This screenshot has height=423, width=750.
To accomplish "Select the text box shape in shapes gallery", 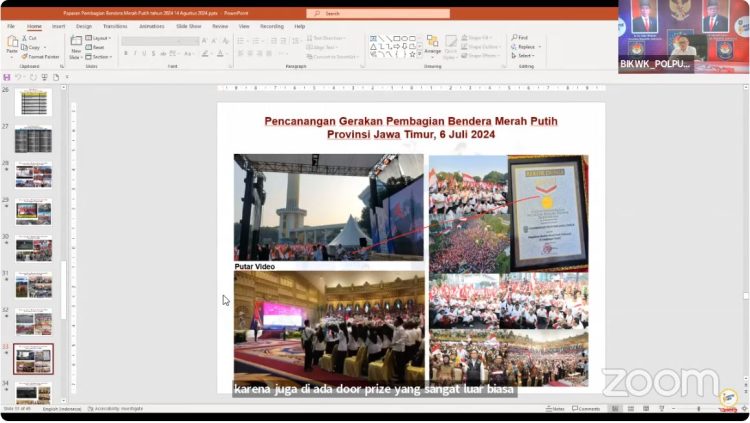I will [373, 38].
